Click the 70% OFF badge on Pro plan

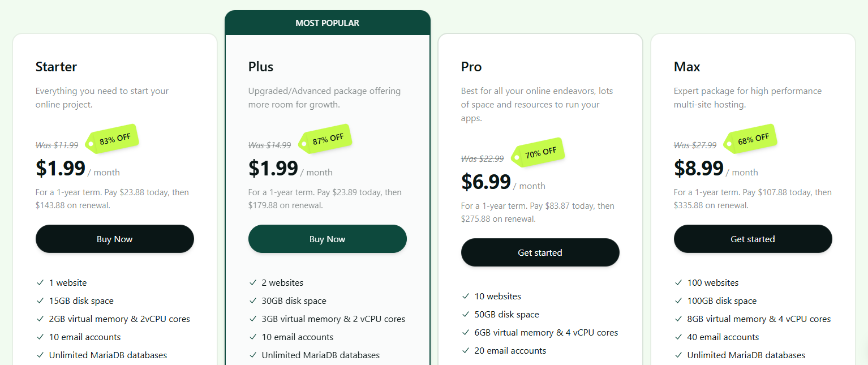point(537,152)
